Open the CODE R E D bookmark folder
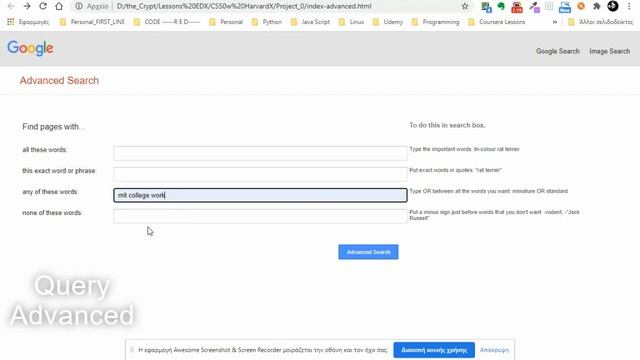640x360 pixels. tap(167, 22)
